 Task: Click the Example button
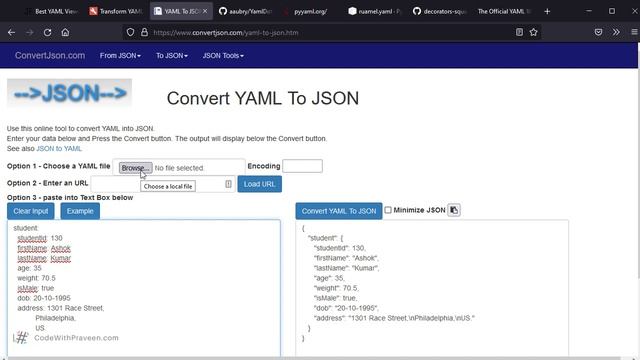pos(80,211)
